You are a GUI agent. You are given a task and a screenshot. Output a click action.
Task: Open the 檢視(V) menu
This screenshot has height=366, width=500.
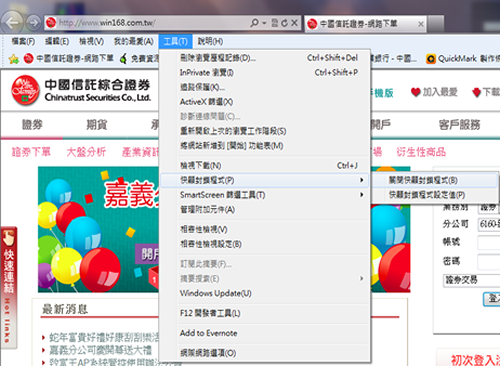(x=92, y=41)
